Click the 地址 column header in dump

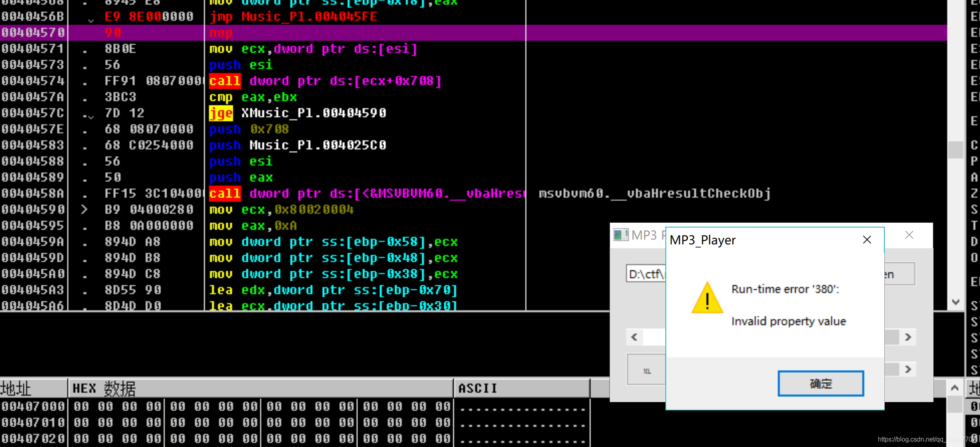pyautogui.click(x=33, y=388)
